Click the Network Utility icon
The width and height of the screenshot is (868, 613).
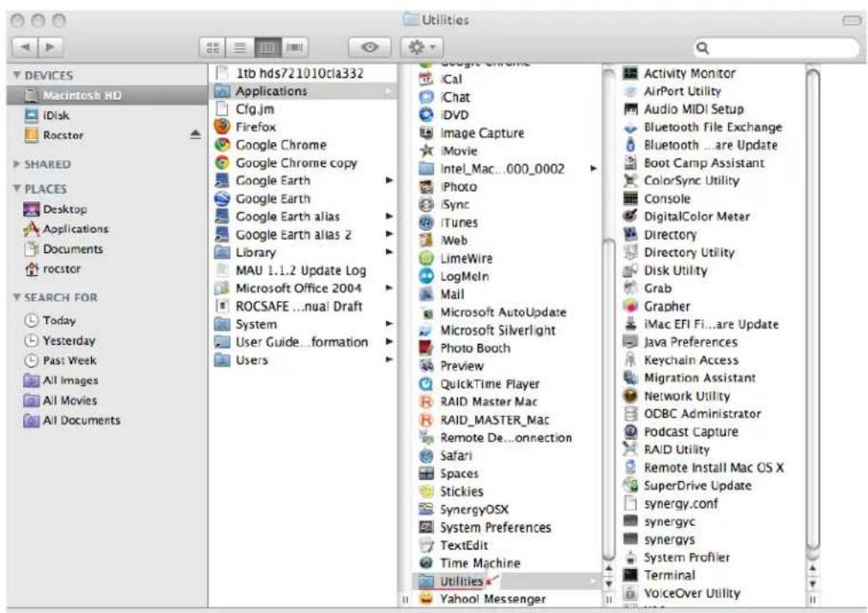(x=630, y=395)
